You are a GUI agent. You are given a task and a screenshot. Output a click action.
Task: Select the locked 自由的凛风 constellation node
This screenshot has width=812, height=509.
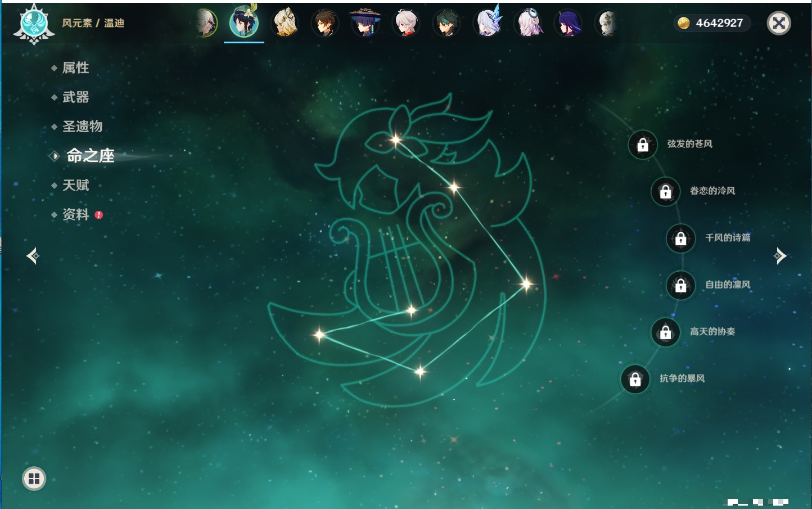click(681, 286)
